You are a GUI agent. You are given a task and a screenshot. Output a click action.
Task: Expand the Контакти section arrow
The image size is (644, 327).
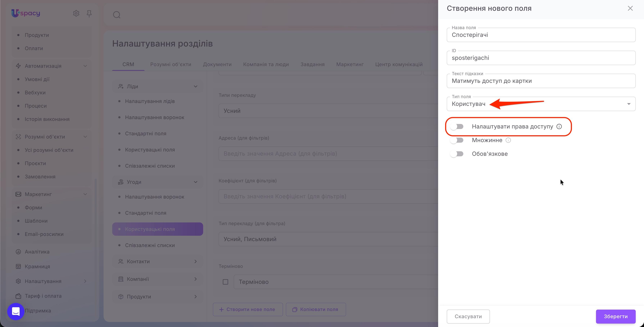pos(195,262)
